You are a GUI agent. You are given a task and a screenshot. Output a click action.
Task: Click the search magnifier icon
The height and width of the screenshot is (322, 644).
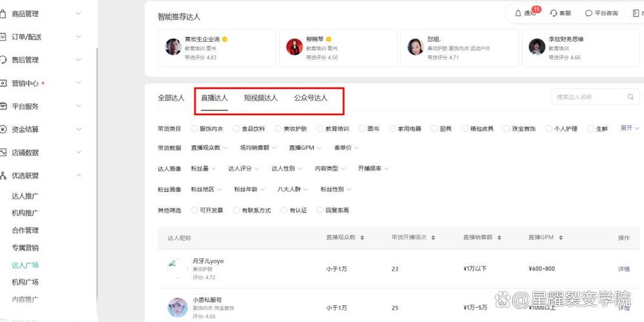coord(630,97)
